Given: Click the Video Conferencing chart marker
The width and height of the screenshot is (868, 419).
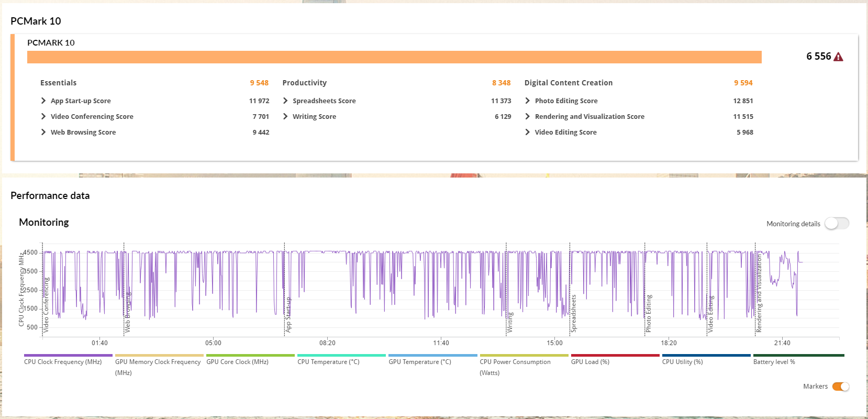Looking at the screenshot, I should [46, 305].
